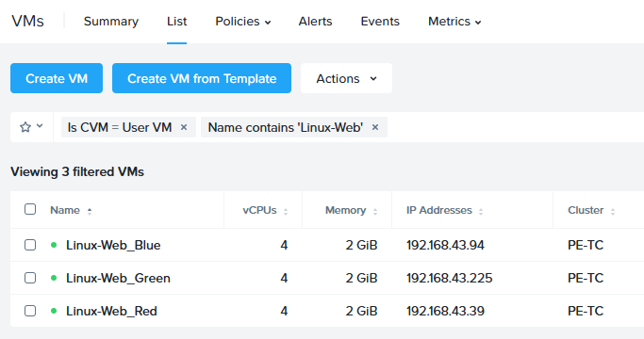The height and width of the screenshot is (339, 644).
Task: Click the star favorites filter icon
Action: [25, 127]
